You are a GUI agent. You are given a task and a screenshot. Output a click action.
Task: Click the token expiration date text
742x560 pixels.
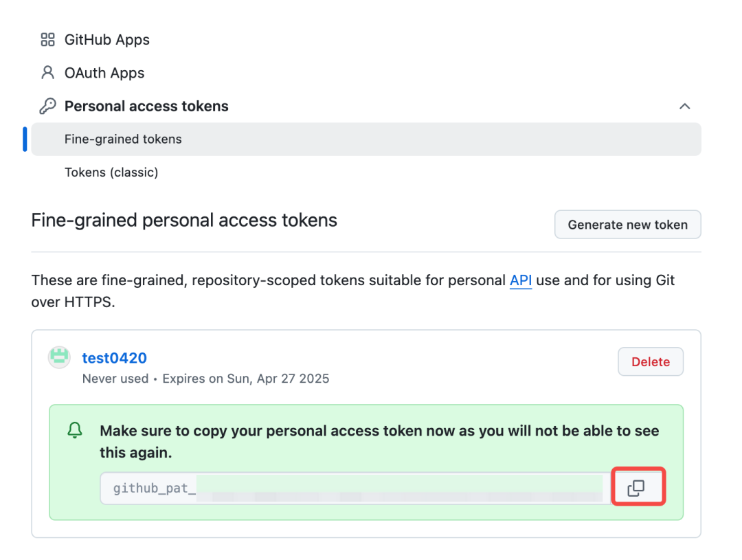pos(246,379)
